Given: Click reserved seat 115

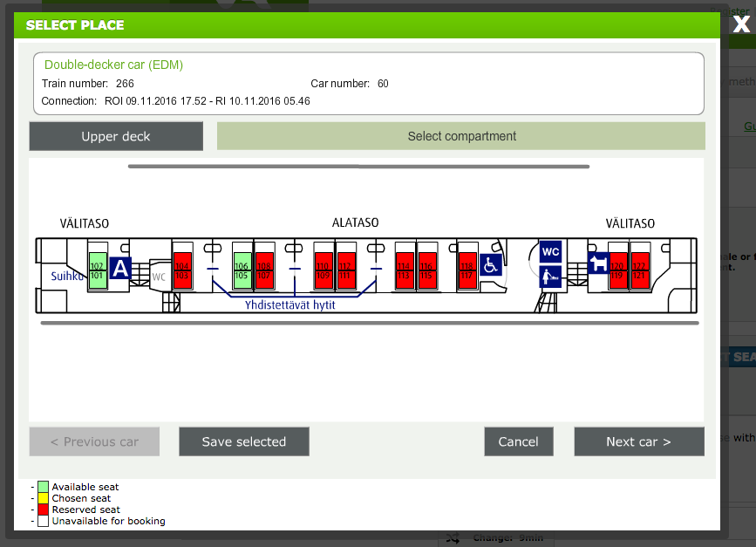Looking at the screenshot, I should [x=427, y=280].
